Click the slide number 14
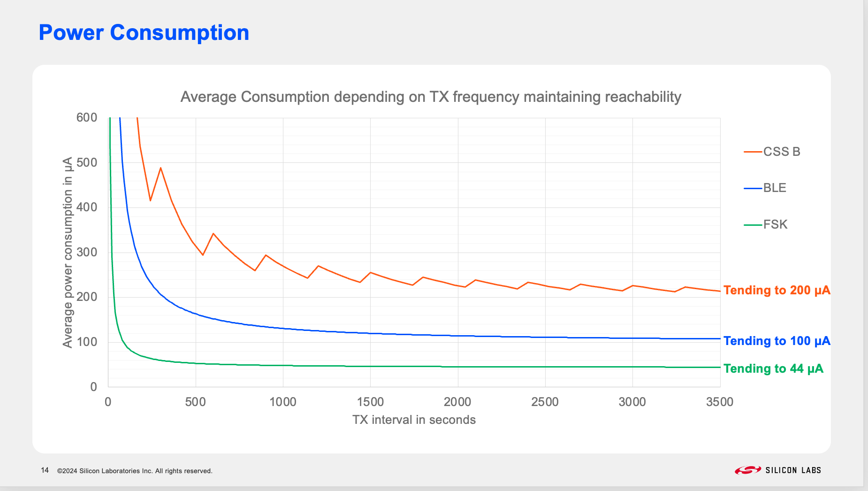Image resolution: width=868 pixels, height=491 pixels. tap(45, 470)
